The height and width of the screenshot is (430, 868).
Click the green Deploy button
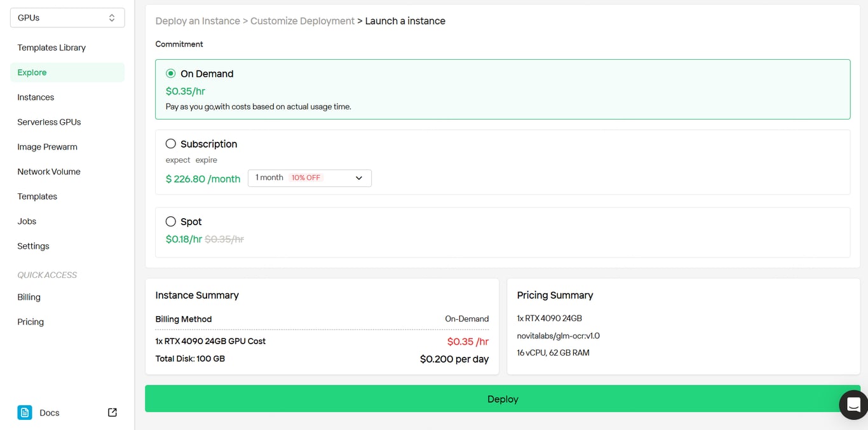502,399
